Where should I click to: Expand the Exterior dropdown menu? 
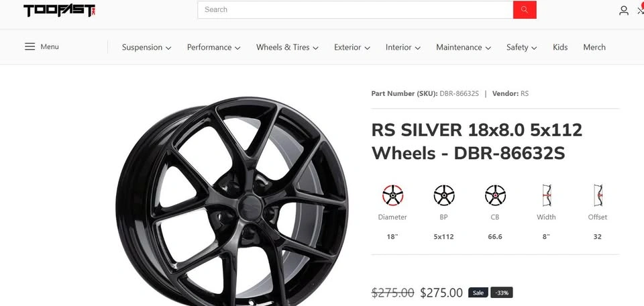(x=352, y=47)
